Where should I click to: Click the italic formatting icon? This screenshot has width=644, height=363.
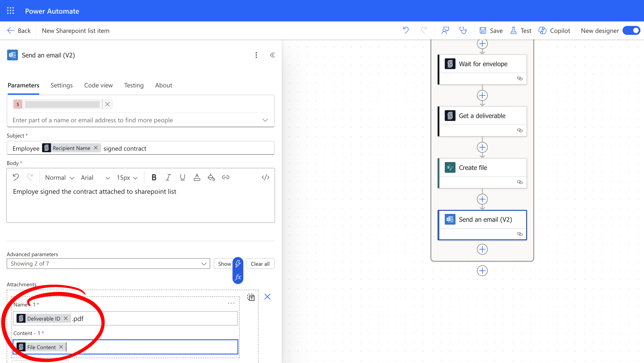(x=168, y=177)
